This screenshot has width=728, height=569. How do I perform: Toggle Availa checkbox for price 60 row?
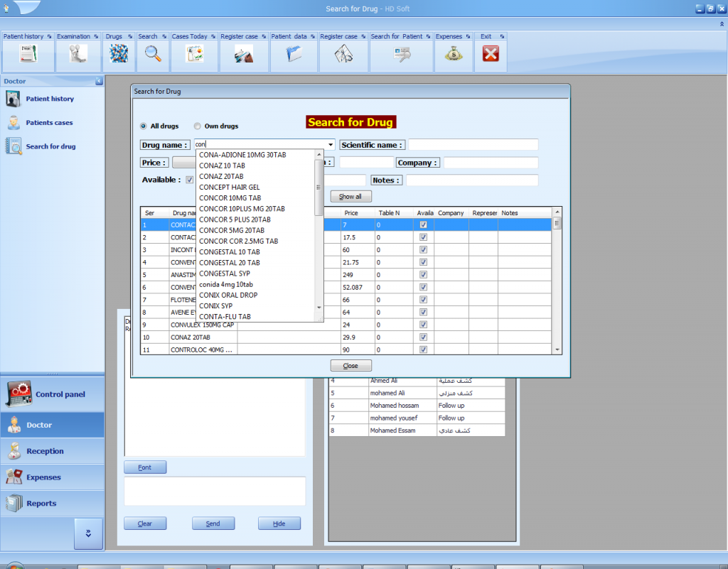coord(424,250)
